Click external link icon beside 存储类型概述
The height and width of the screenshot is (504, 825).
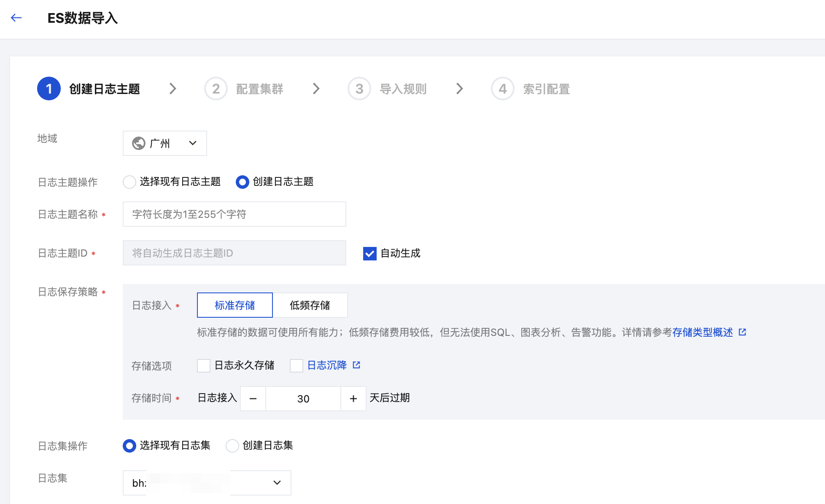coord(743,332)
